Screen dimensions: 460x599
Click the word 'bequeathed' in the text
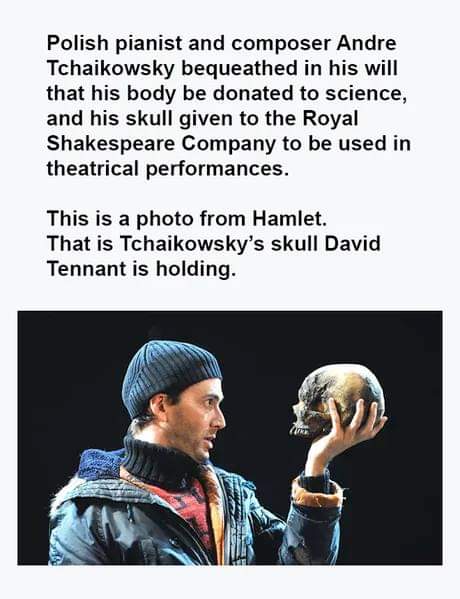coord(239,68)
